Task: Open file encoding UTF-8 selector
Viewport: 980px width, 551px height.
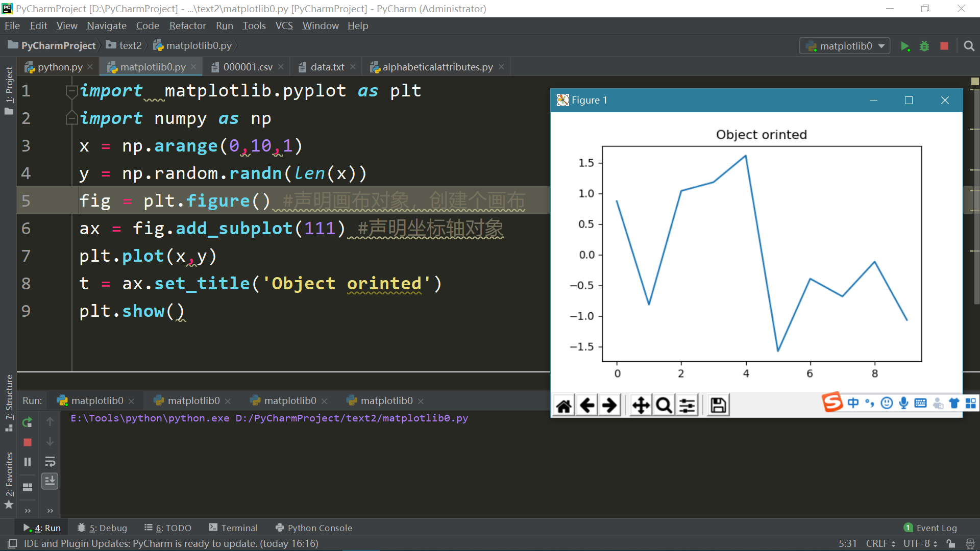Action: click(x=920, y=544)
